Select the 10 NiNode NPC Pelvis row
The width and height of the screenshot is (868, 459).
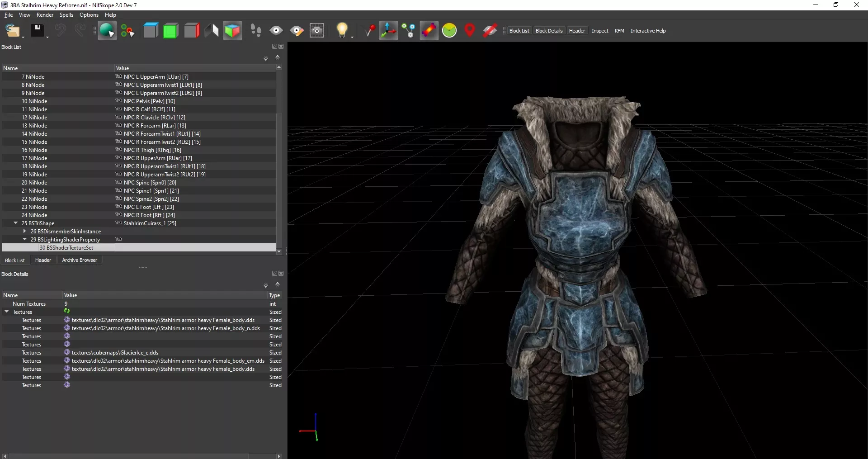point(139,101)
